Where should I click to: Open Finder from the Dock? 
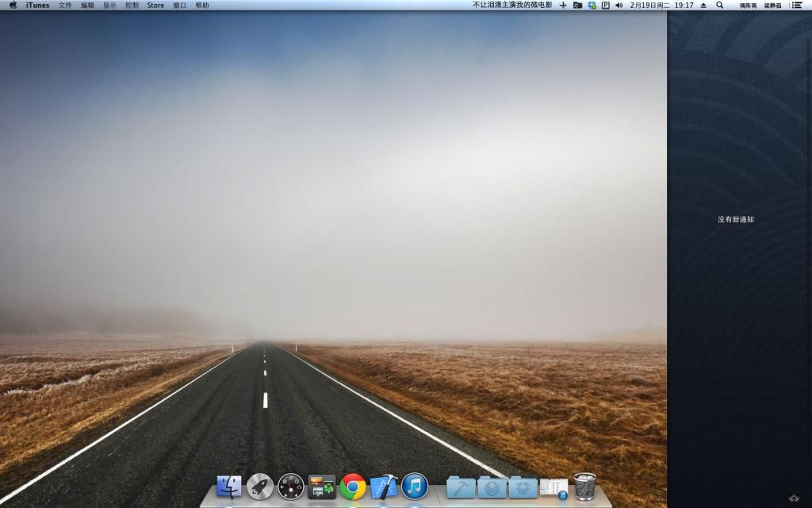click(x=229, y=486)
